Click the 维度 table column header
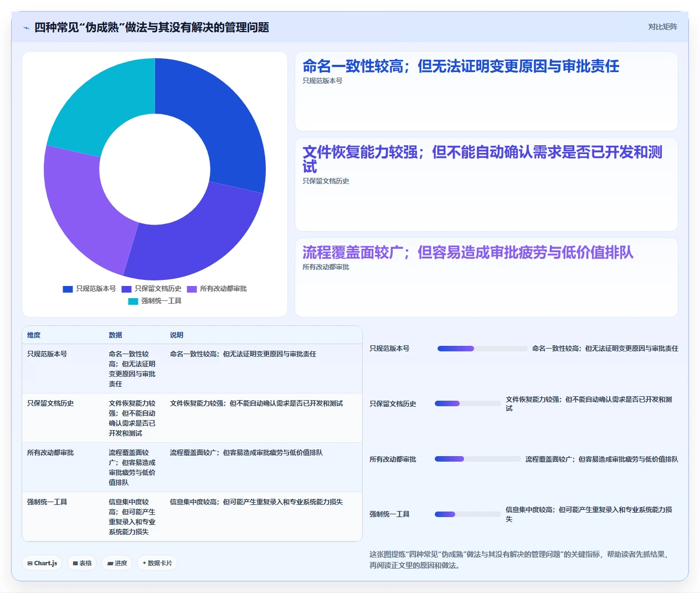Viewport: 700px width, 593px height. click(34, 335)
